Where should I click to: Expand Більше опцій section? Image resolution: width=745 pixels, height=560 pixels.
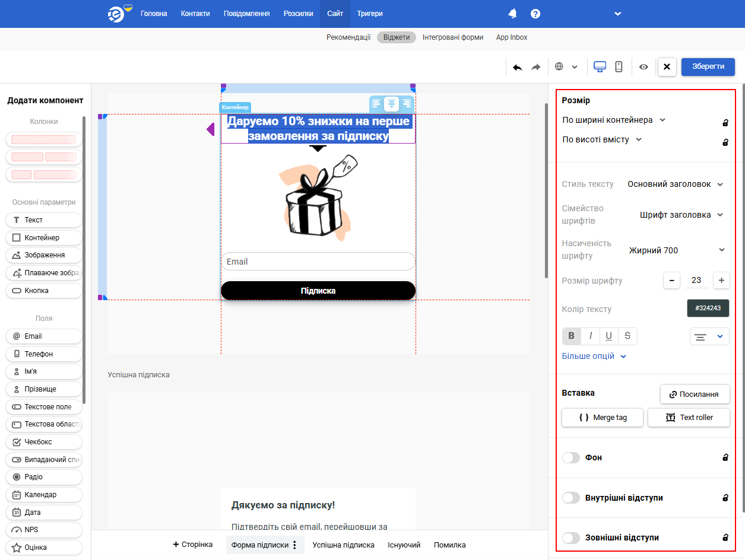[594, 357]
